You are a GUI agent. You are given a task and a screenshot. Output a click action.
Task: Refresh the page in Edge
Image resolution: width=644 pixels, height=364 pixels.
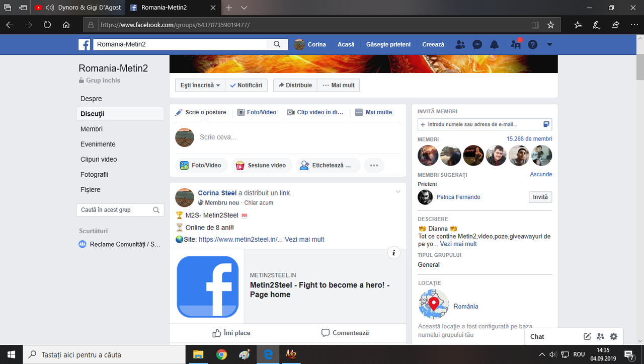[47, 25]
